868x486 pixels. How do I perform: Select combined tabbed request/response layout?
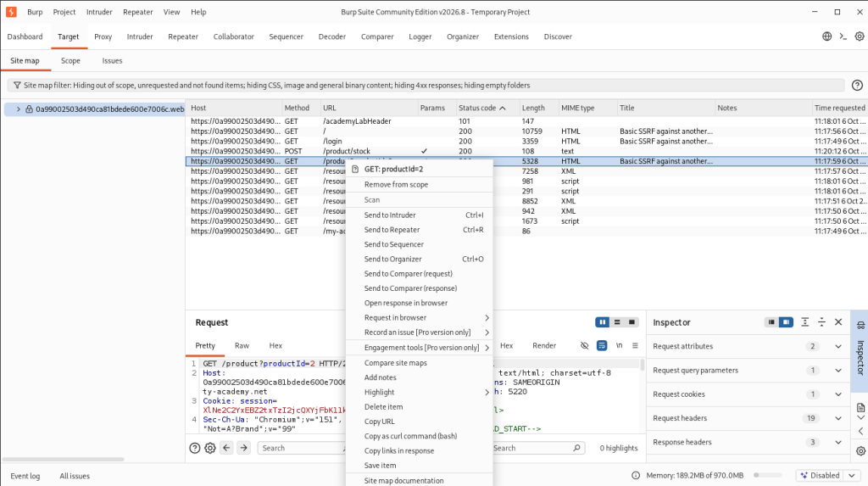(632, 322)
